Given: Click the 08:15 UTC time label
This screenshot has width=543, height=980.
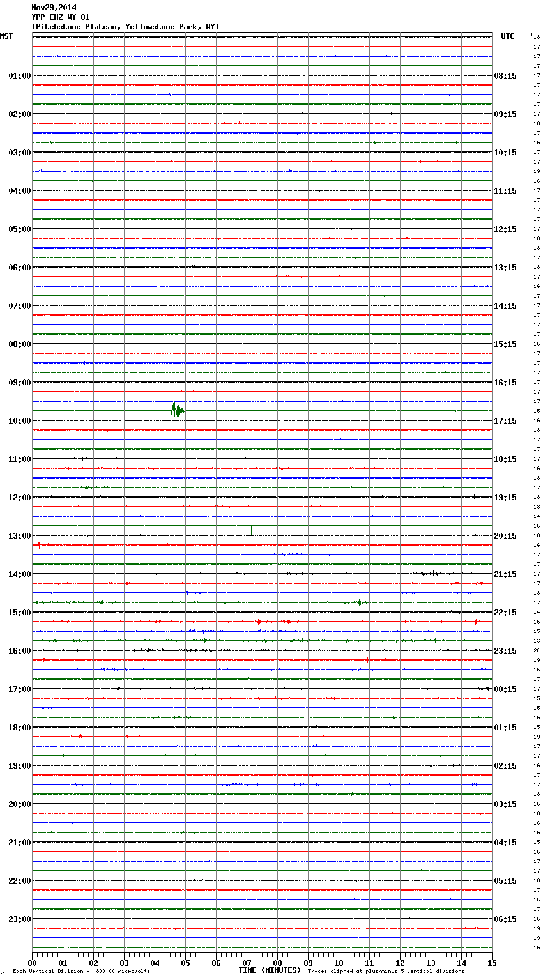Looking at the screenshot, I should coord(505,76).
